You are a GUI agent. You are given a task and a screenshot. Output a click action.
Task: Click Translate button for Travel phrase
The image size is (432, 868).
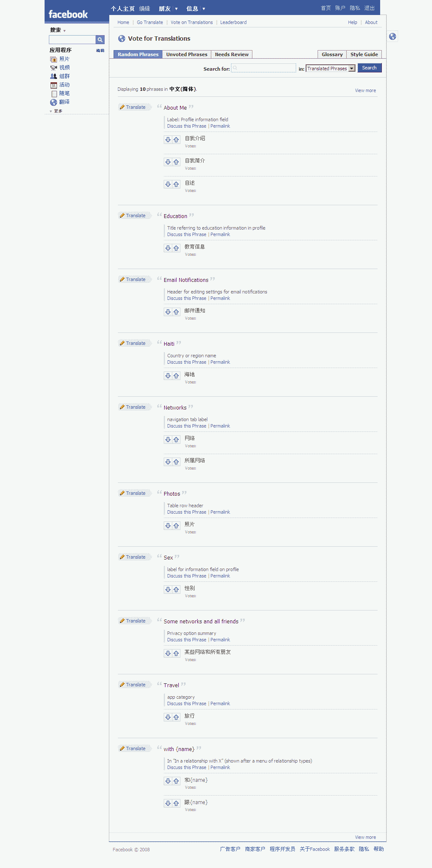[x=135, y=685]
